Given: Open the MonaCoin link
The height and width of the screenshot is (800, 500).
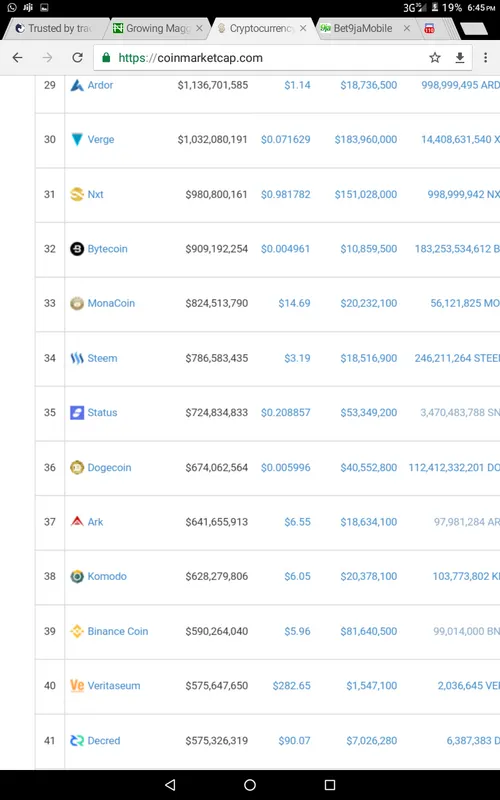Looking at the screenshot, I should click(111, 303).
